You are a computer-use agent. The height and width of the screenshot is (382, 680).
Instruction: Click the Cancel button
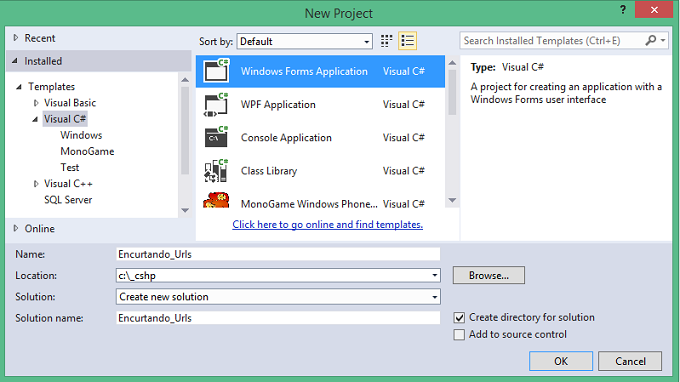[630, 361]
